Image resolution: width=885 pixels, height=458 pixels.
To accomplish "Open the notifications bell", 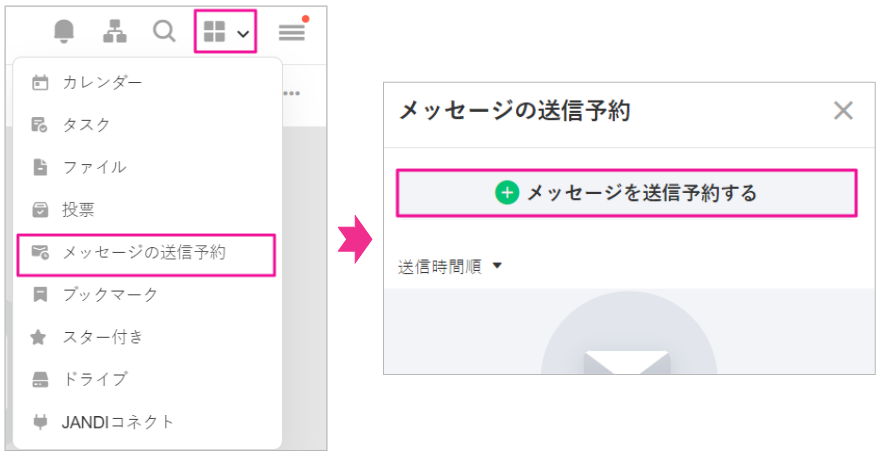I will coord(64,32).
